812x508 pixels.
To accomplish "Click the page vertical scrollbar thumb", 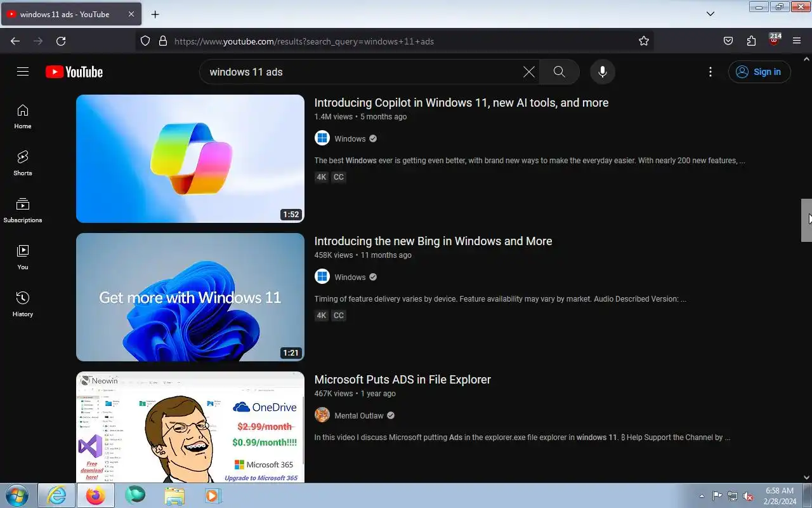I will click(x=806, y=220).
